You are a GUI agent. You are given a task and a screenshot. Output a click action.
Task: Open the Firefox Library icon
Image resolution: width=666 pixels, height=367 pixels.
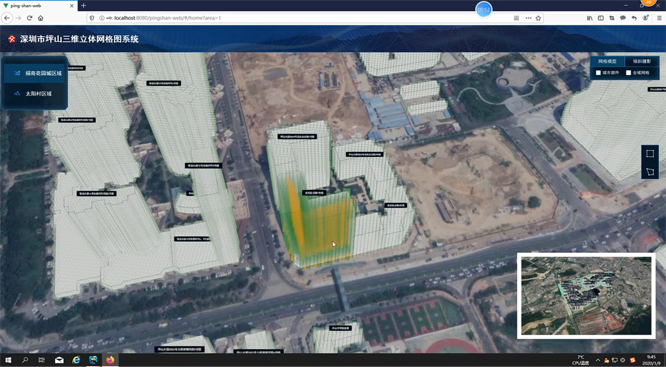[590, 18]
